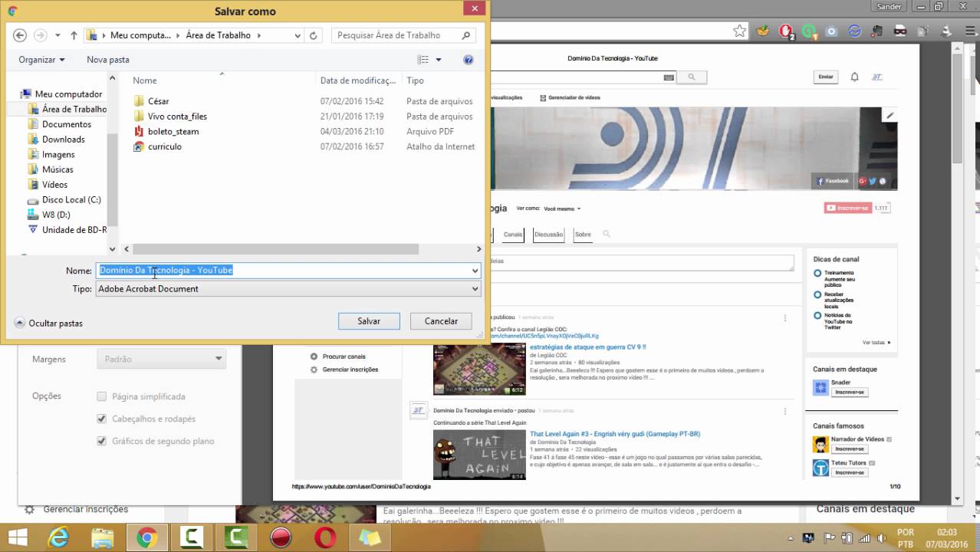Open the save dialog help icon
Viewport: 980px width, 552px height.
click(469, 60)
